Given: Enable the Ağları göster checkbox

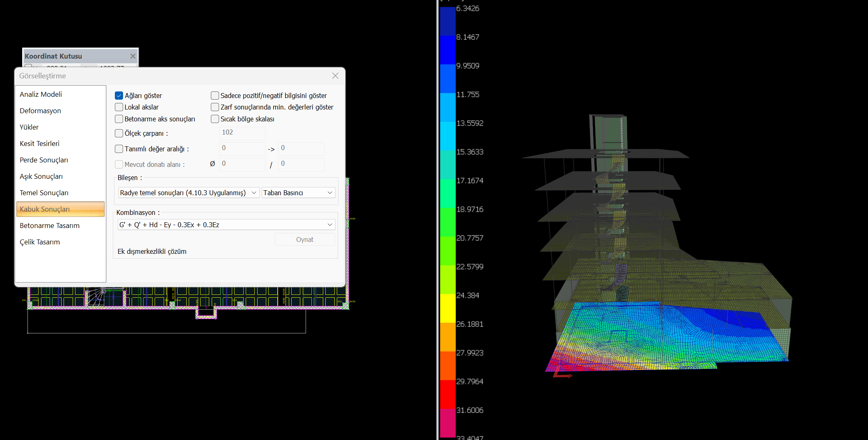Looking at the screenshot, I should (x=119, y=96).
